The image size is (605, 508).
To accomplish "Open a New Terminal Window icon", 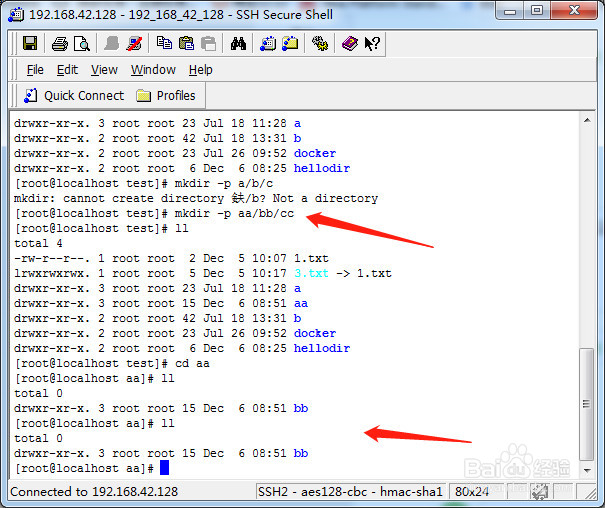I will 268,43.
